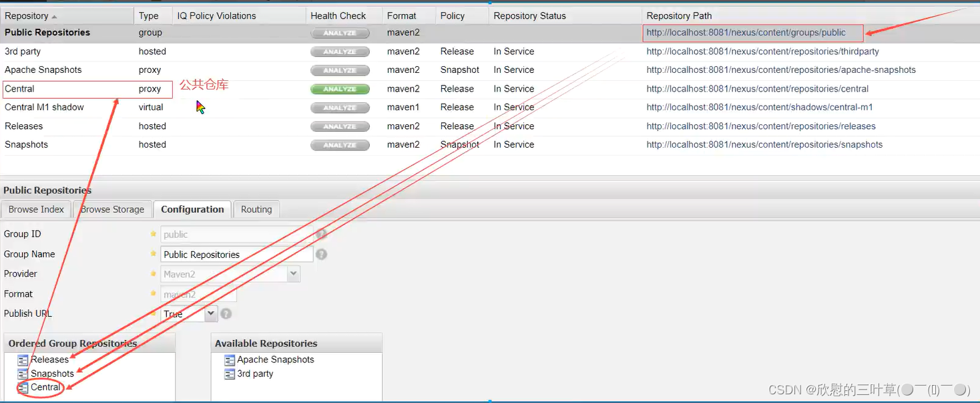Sort by Repository column header

click(67, 15)
